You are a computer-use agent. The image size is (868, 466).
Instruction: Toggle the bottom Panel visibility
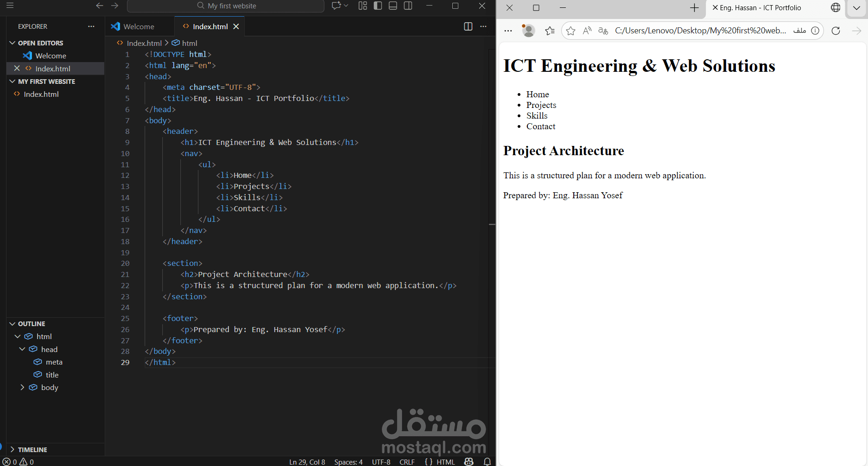[393, 6]
